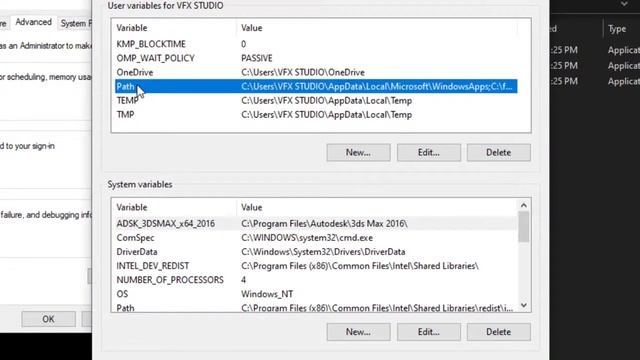Click scroll up arrow in System variables list
Viewport: 640px width, 360px height.
point(524,205)
